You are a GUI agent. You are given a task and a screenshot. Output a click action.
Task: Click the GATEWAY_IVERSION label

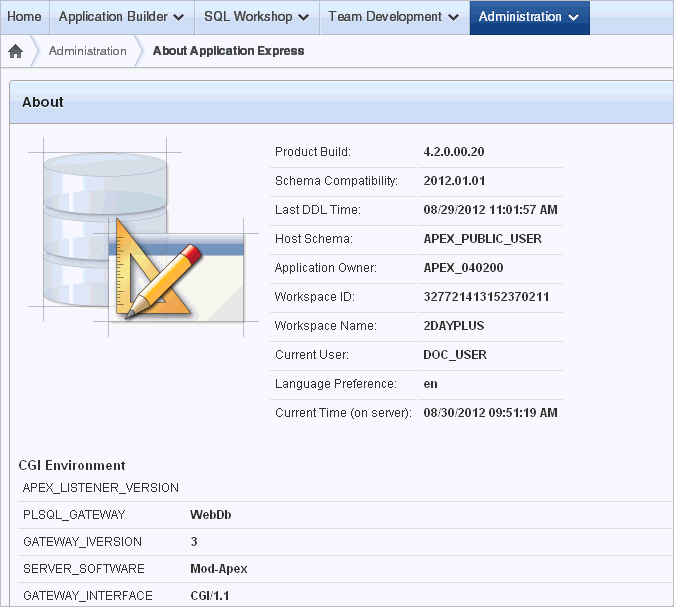pyautogui.click(x=83, y=542)
